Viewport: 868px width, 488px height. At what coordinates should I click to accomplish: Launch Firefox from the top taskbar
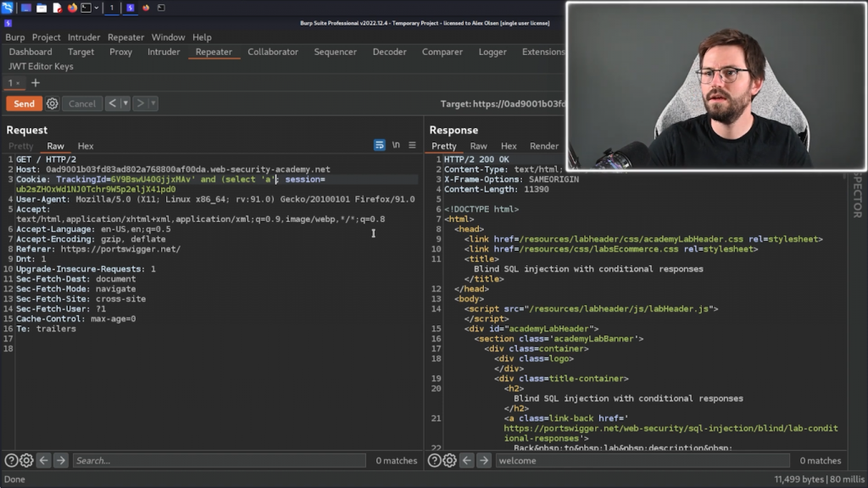pos(72,8)
